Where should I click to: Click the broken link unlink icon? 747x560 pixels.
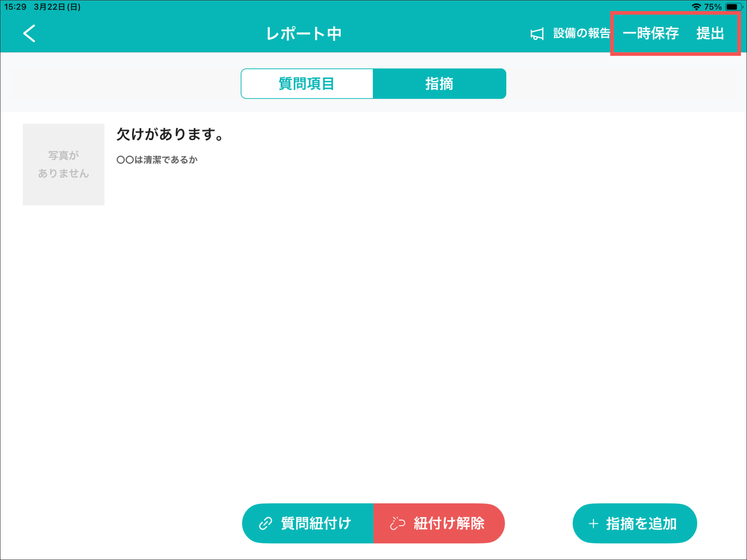(397, 523)
